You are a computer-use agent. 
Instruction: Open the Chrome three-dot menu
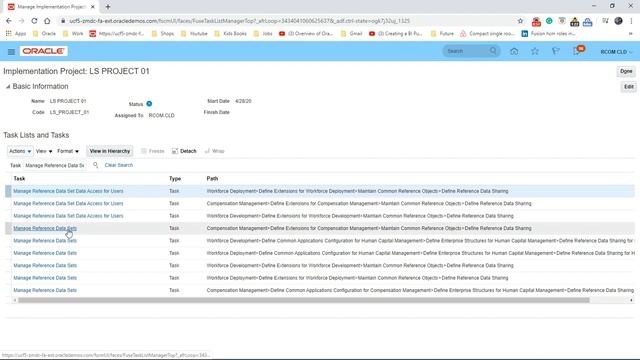point(631,21)
